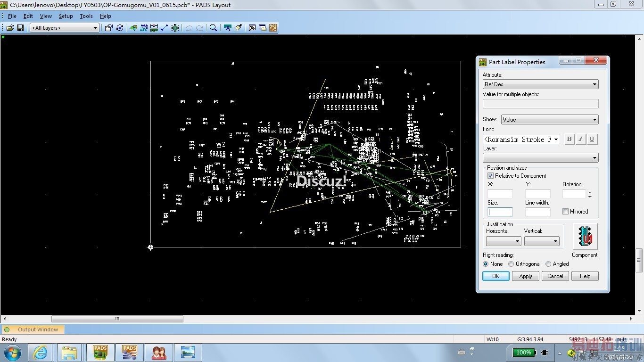Open the Attribute Ref.Des. dropdown
Viewport: 644px width, 362px height.
[541, 84]
